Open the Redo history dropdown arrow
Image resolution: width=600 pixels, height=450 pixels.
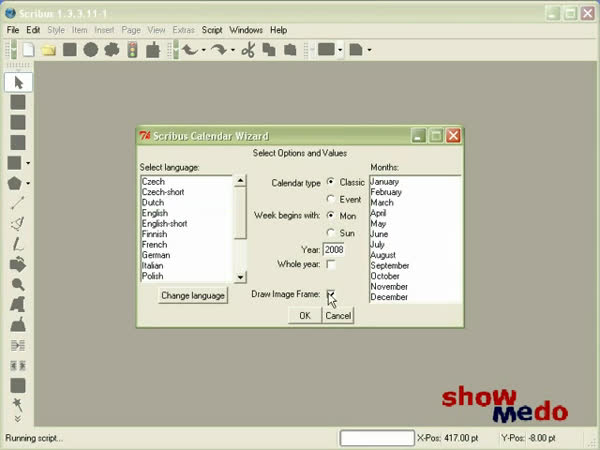tap(233, 50)
